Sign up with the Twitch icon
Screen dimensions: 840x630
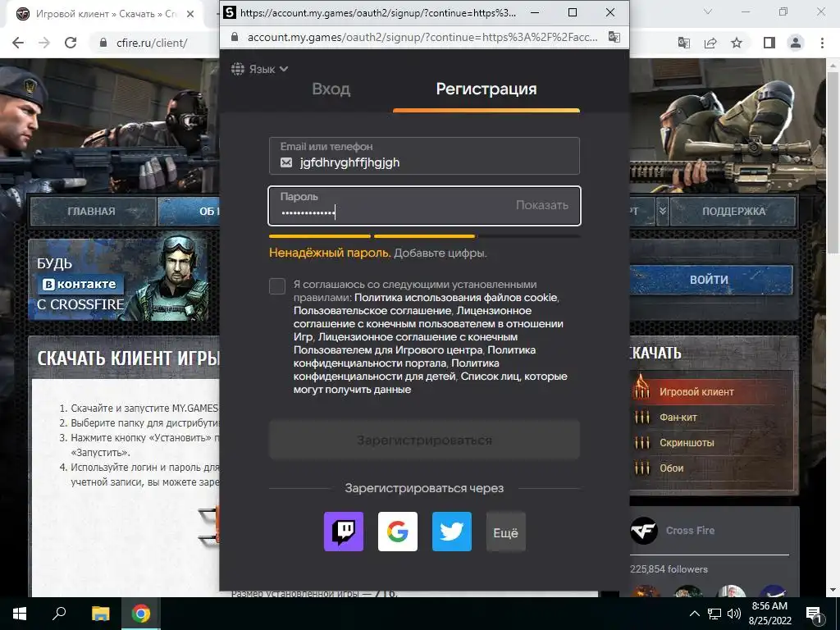(x=344, y=532)
